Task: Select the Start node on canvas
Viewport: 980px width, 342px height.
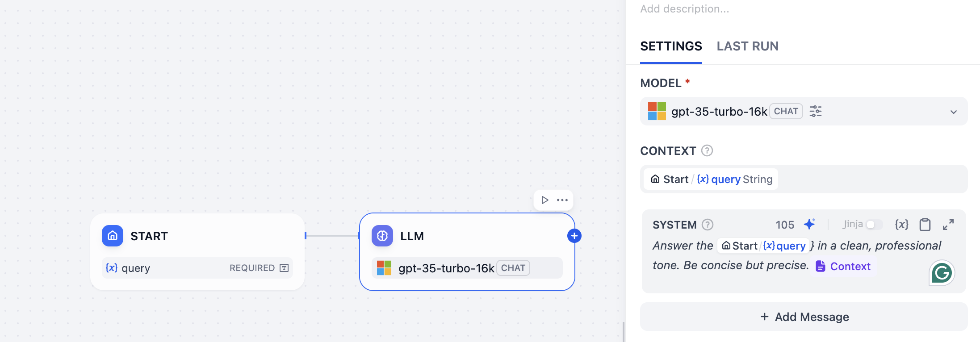Action: point(197,236)
